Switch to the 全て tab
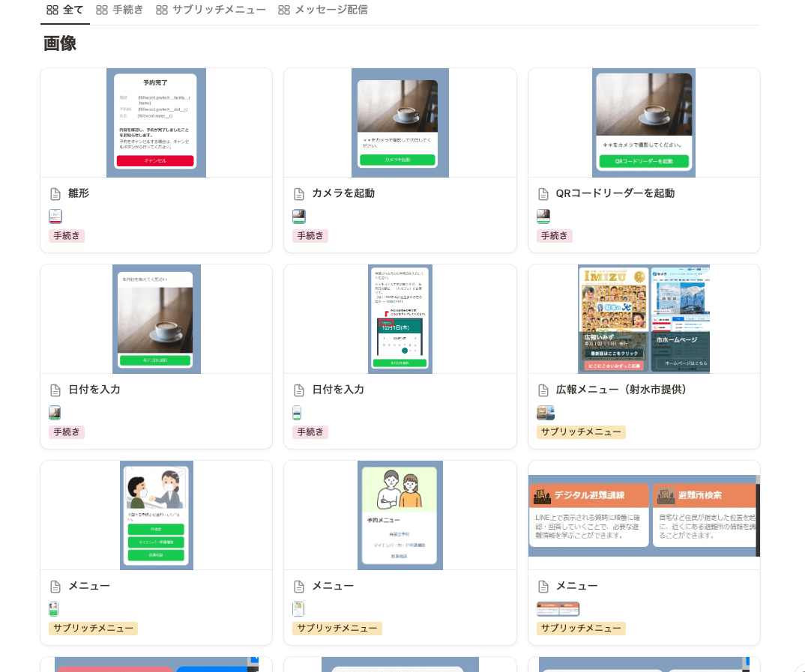 point(64,10)
